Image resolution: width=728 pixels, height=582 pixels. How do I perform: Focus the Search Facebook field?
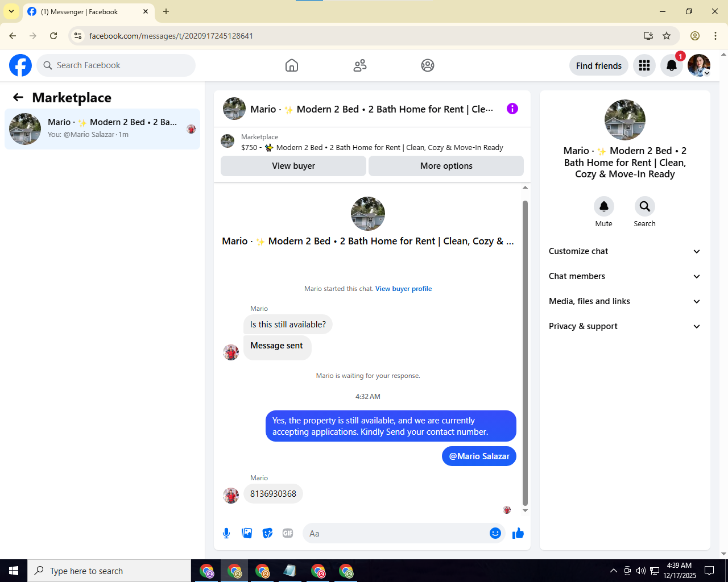(x=116, y=65)
